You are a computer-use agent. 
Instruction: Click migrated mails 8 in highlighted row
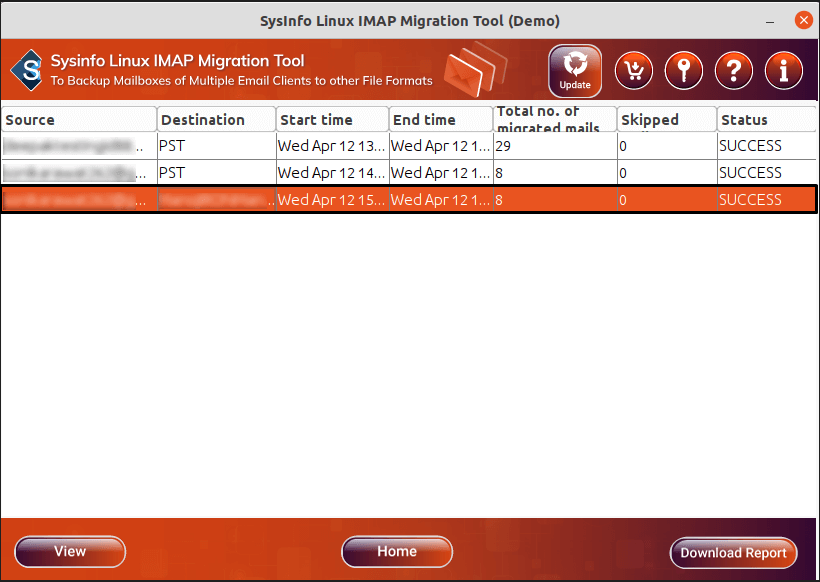click(x=555, y=200)
